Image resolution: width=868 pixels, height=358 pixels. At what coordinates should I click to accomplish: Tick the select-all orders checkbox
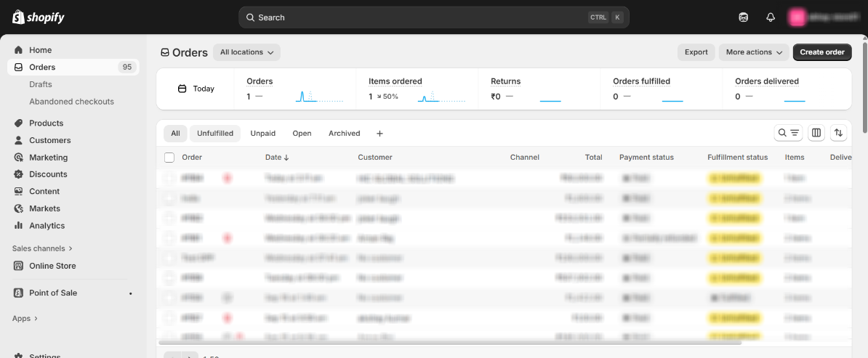tap(169, 158)
